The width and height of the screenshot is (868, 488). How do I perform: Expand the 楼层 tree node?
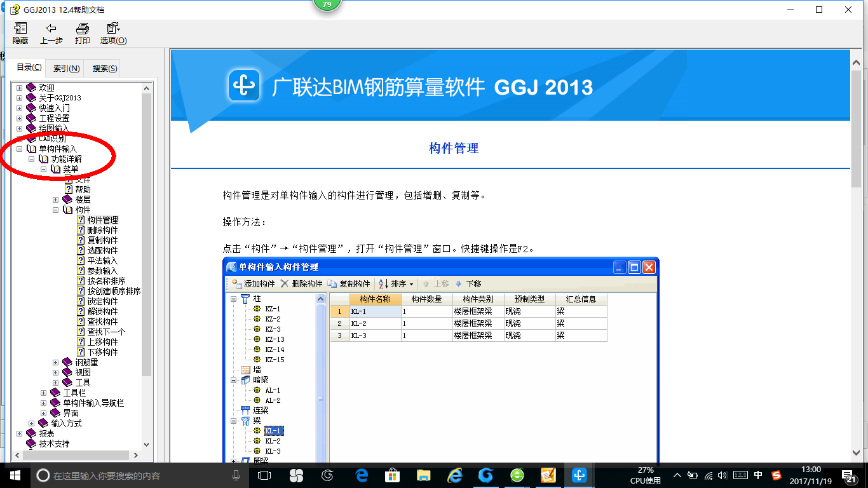[x=55, y=200]
